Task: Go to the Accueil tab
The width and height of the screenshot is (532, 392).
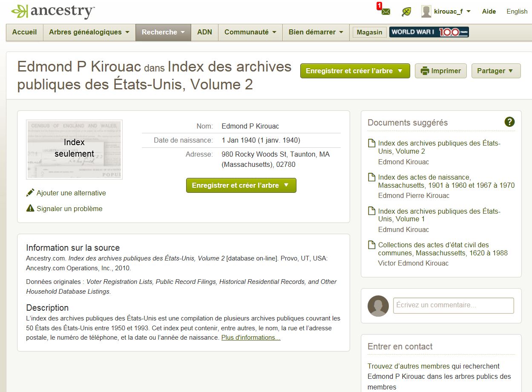Action: [x=25, y=32]
